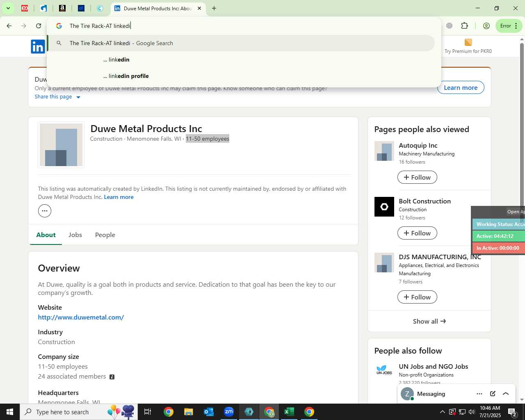
Task: Open the Chrome profile avatar icon
Action: point(486,26)
